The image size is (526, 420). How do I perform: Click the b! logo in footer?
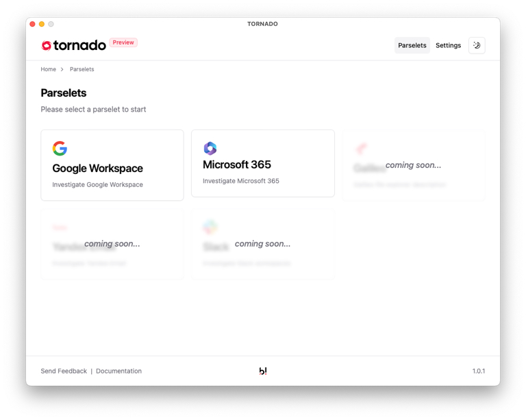coord(263,371)
